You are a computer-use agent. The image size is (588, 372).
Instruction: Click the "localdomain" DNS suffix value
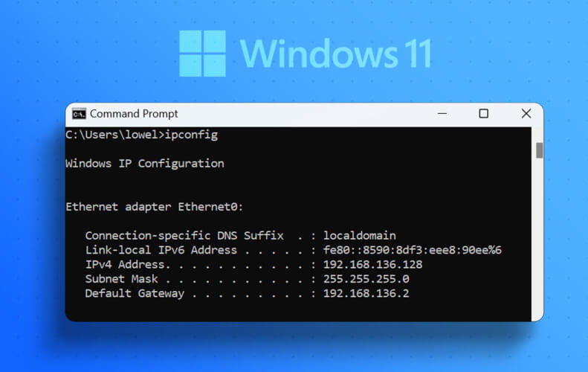click(359, 236)
